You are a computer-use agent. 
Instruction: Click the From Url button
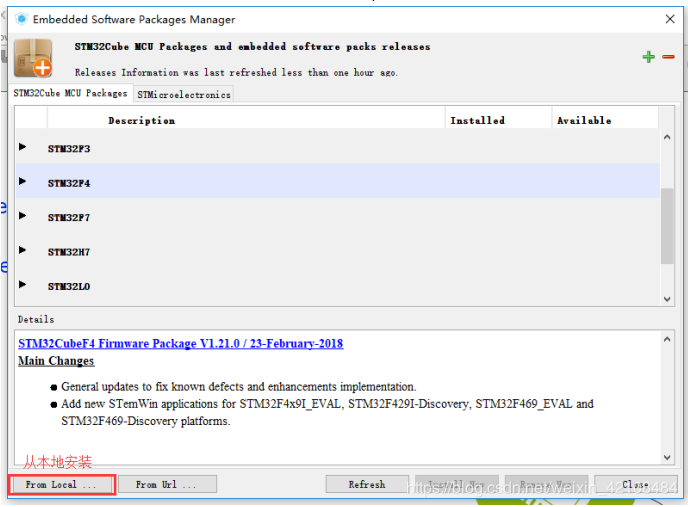pyautogui.click(x=167, y=485)
